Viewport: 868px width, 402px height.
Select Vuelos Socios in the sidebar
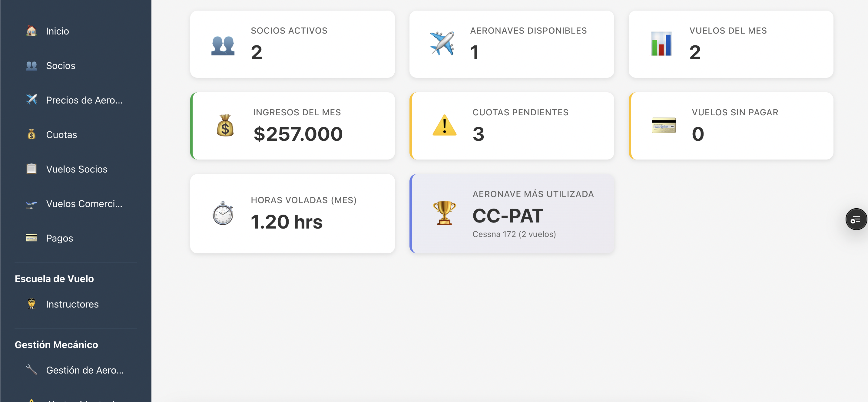coord(77,169)
